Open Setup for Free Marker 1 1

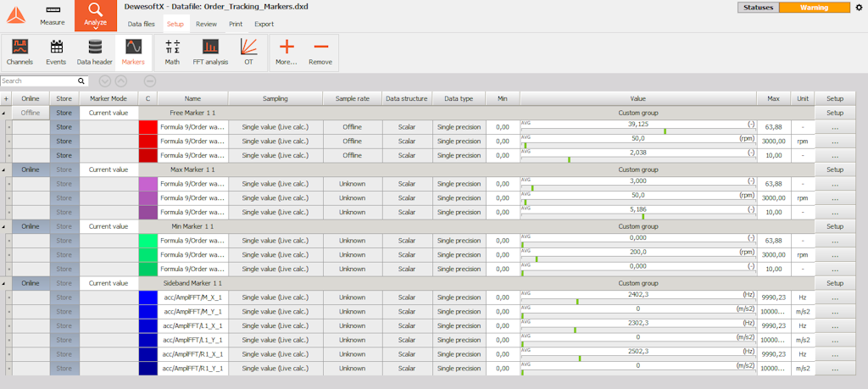[835, 113]
